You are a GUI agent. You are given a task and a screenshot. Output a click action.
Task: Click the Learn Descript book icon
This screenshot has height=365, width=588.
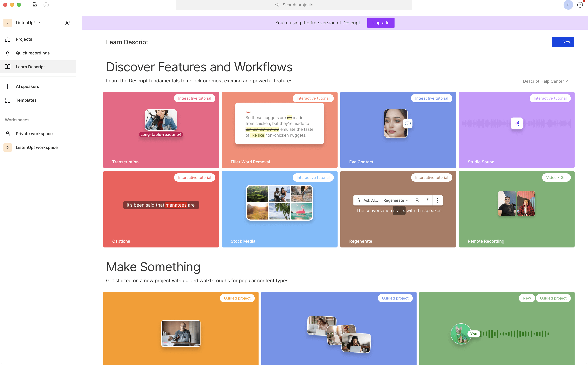click(x=8, y=67)
